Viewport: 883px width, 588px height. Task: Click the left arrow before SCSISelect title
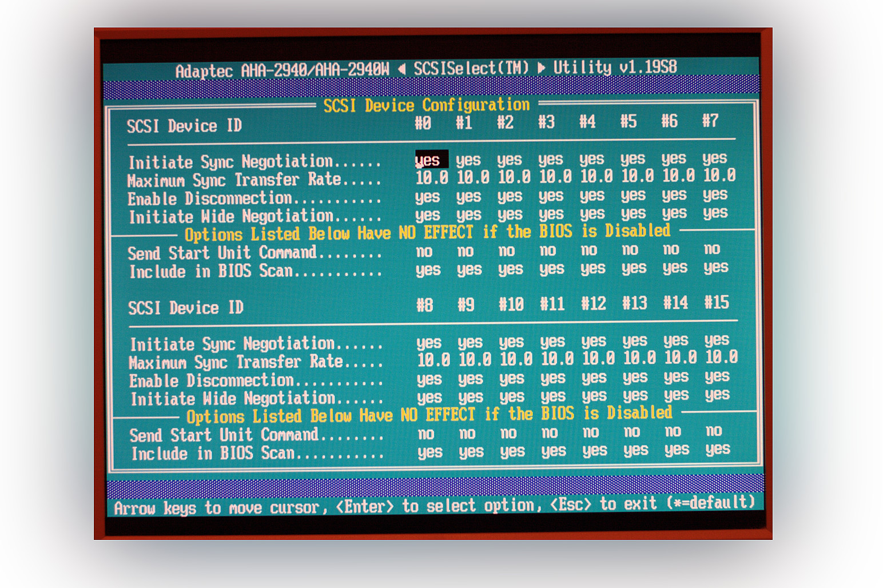[x=401, y=69]
